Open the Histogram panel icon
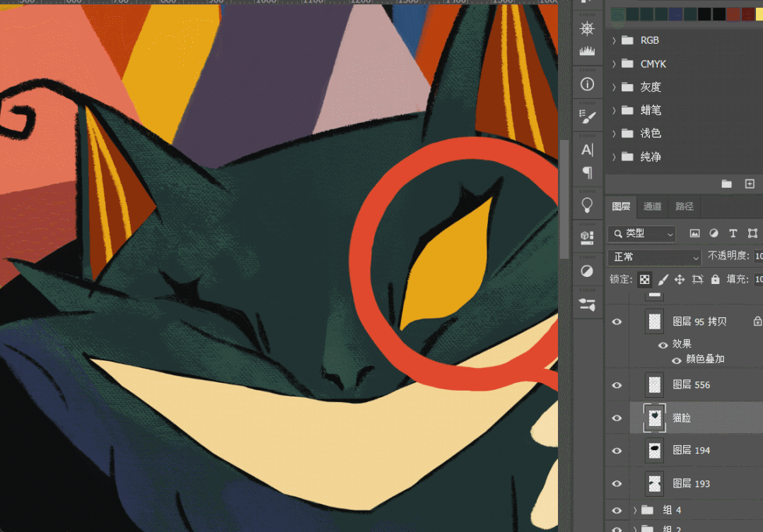 coord(588,51)
